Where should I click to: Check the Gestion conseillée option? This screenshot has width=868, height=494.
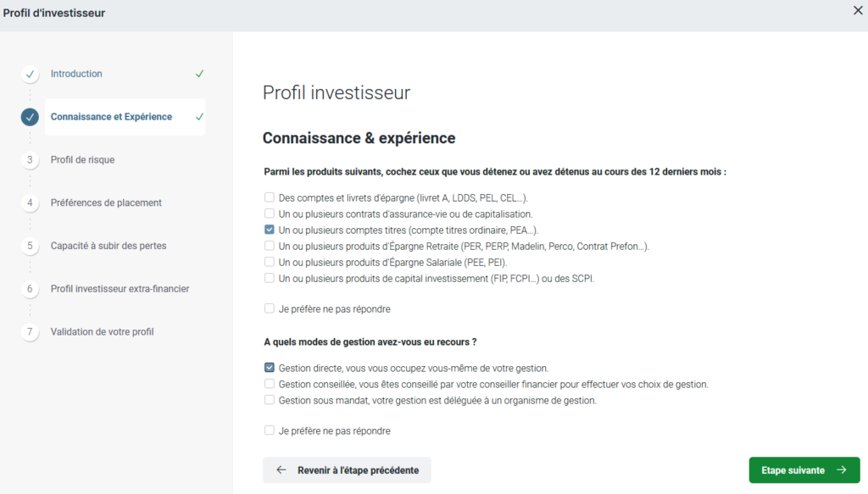(x=270, y=384)
